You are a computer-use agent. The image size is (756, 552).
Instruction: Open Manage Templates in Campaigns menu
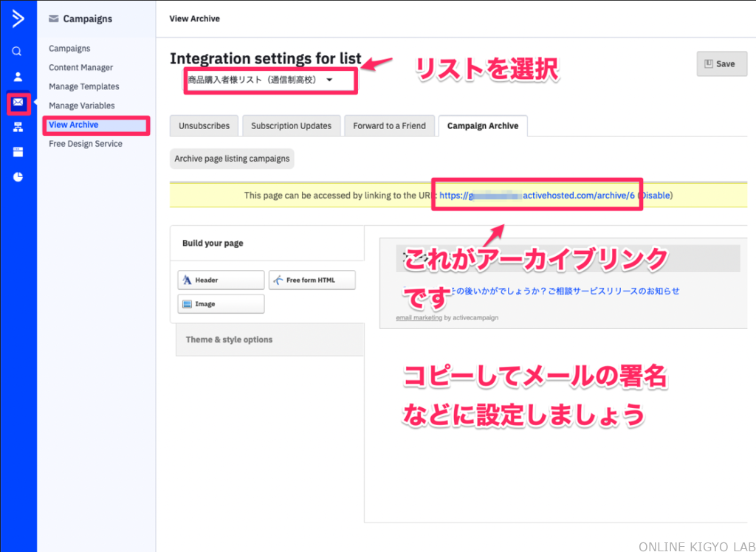pyautogui.click(x=83, y=86)
